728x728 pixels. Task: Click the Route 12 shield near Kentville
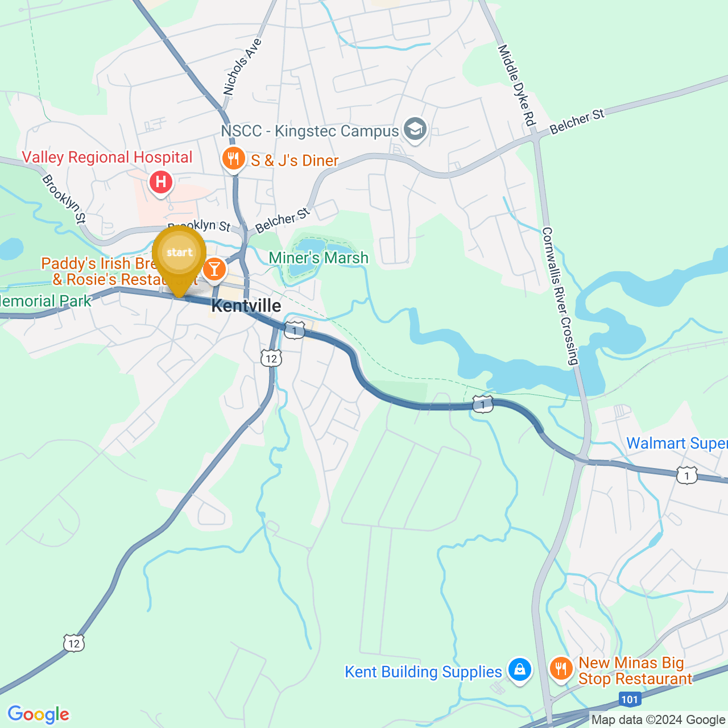[271, 358]
